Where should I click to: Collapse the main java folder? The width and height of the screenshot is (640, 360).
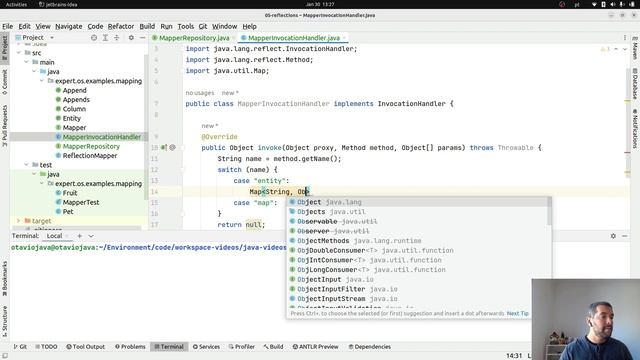pyautogui.click(x=34, y=71)
